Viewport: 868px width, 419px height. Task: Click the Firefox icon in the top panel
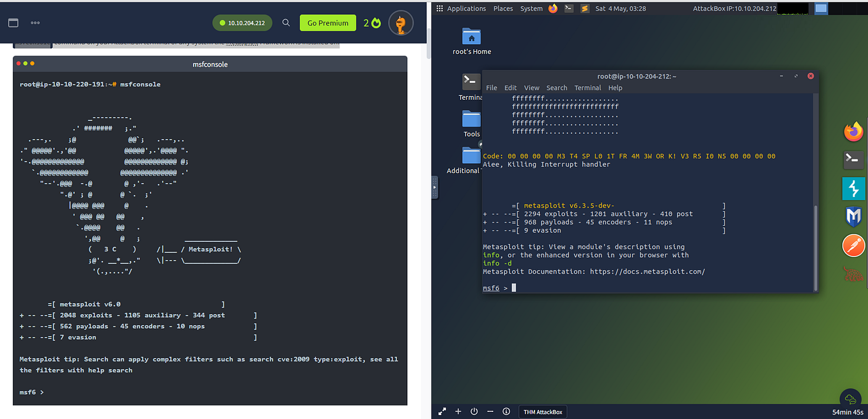552,8
